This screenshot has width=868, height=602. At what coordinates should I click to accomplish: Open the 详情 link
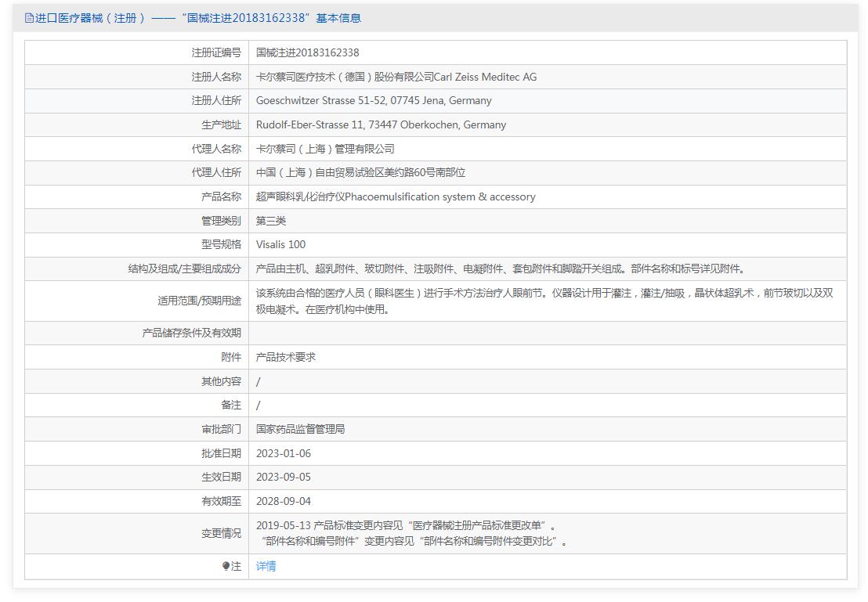[x=266, y=566]
